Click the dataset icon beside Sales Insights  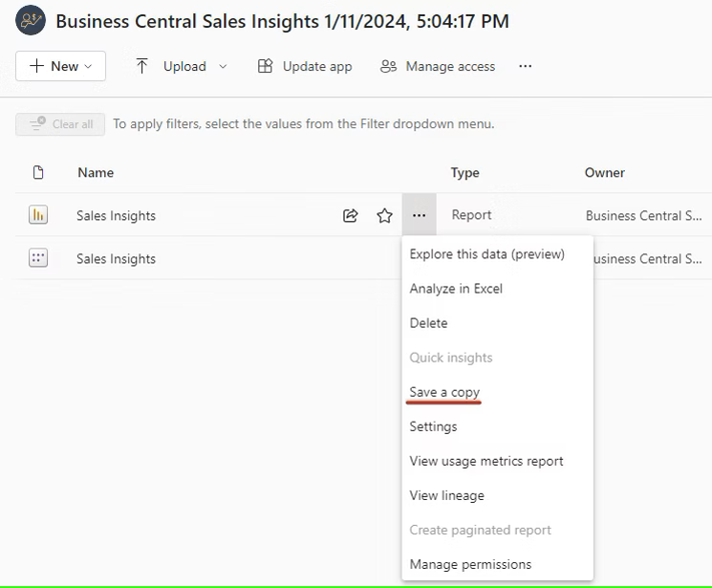pos(38,258)
